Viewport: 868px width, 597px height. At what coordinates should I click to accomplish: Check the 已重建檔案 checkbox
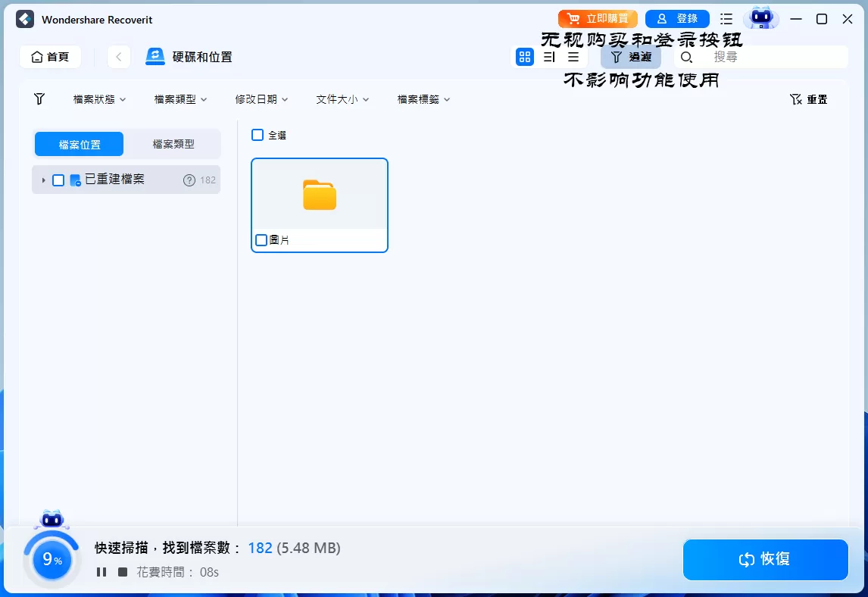click(58, 180)
